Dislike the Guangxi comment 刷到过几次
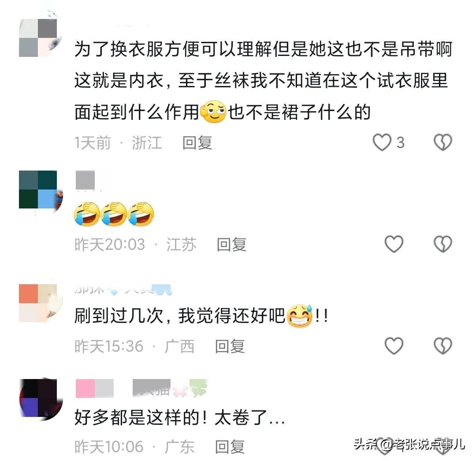This screenshot has height=461, width=476. click(443, 346)
